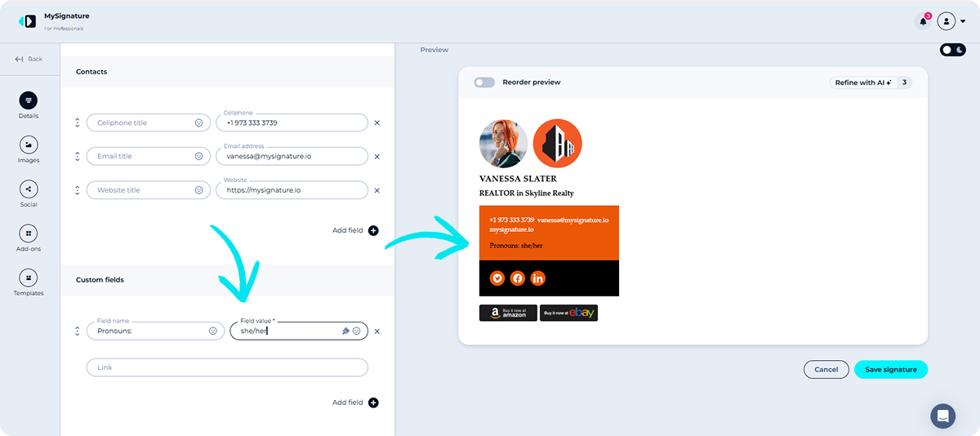
Task: Toggle dark mode preview switch
Action: [952, 50]
